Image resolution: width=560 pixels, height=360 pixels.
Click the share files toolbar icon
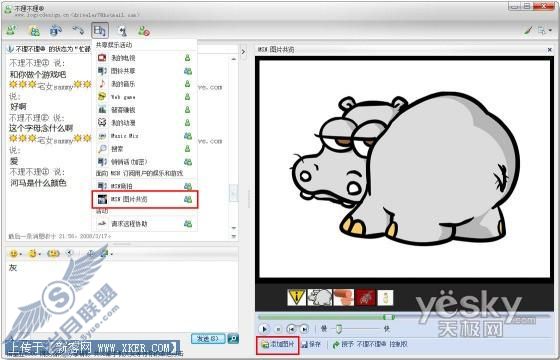(x=34, y=31)
